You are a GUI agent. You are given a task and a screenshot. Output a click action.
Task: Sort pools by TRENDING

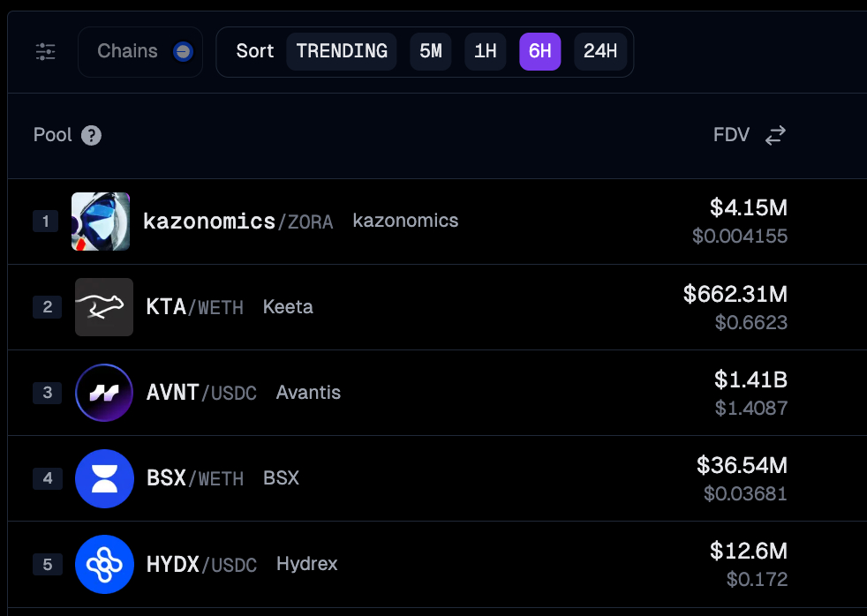[x=342, y=51]
